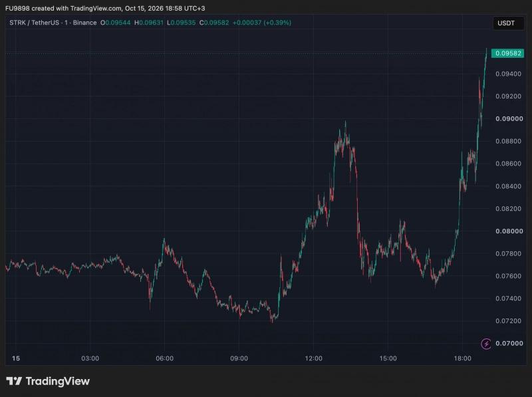This screenshot has width=532, height=397.
Task: Click the 0.07000 price axis label
Action: pyautogui.click(x=509, y=343)
